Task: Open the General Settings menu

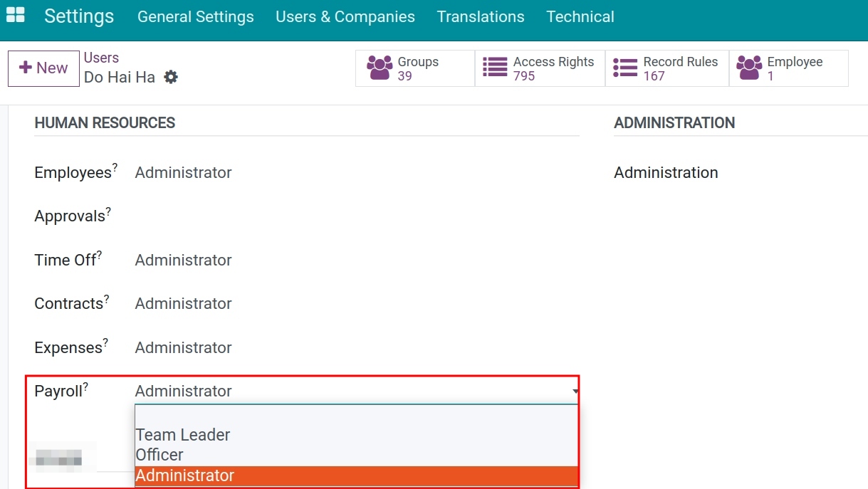Action: coord(196,17)
